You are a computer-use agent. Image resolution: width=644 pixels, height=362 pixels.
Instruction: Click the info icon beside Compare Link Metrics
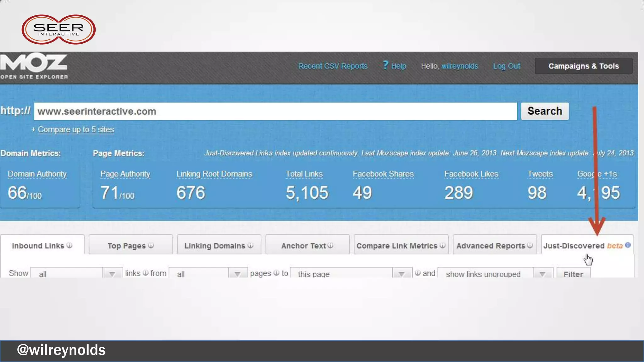pos(442,245)
